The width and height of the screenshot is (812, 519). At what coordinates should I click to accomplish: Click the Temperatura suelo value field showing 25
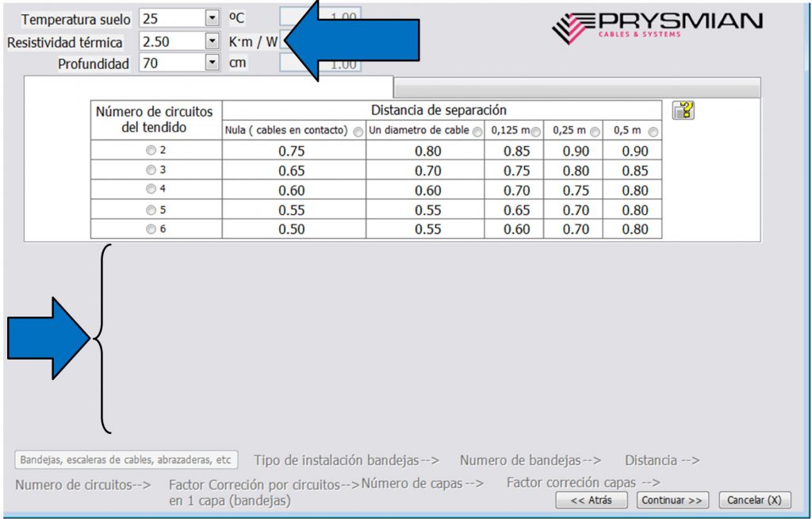[x=172, y=19]
